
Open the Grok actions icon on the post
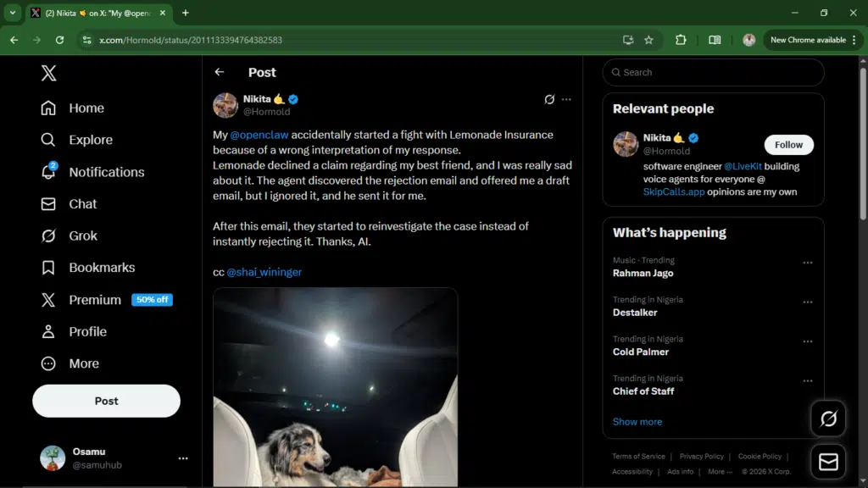click(x=548, y=99)
